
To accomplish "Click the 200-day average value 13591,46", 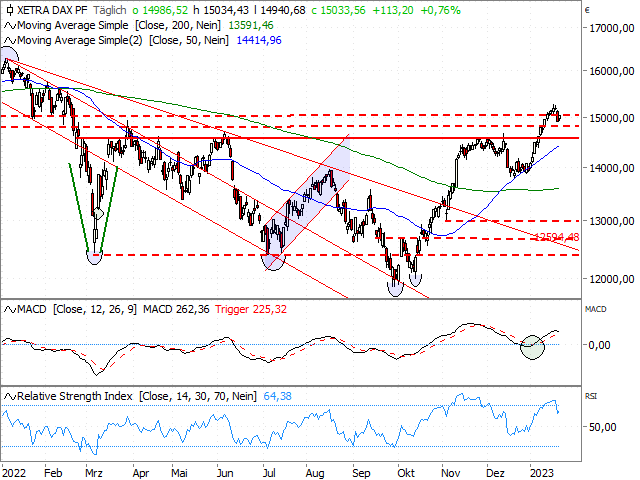I will pos(251,25).
